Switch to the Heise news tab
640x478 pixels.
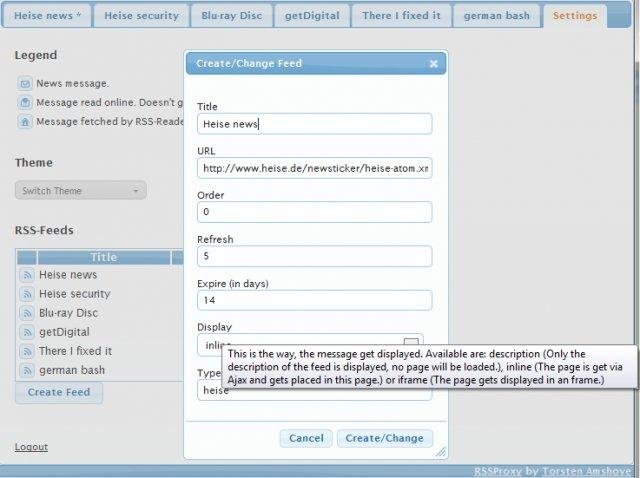pyautogui.click(x=47, y=16)
